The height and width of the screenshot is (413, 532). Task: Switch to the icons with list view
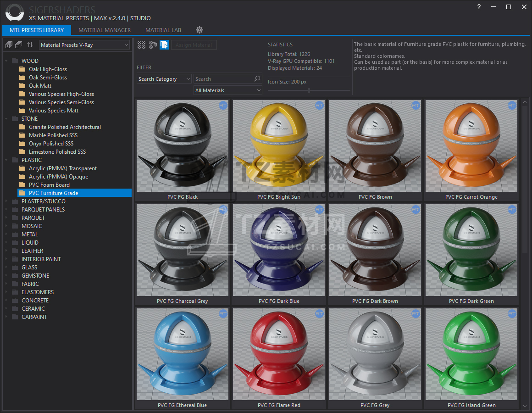[x=153, y=45]
